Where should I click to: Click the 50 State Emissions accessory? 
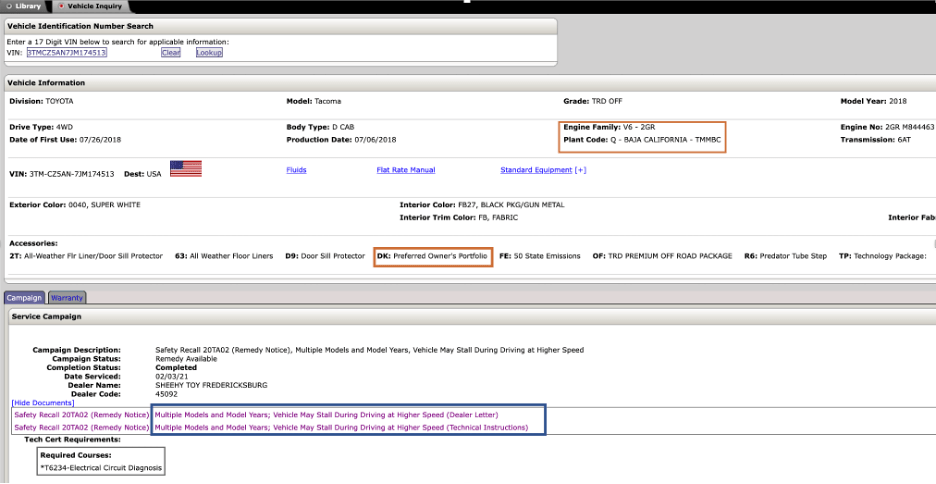540,256
